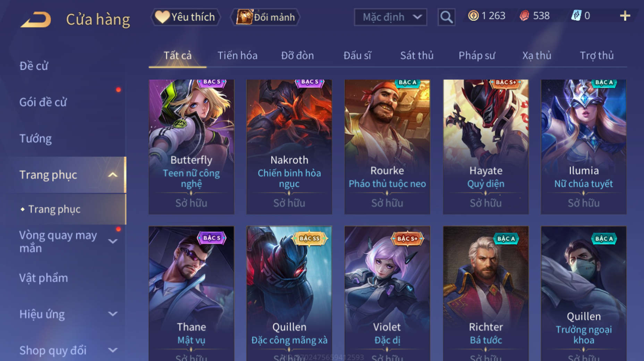Expand Vòng quay may mắn section

[113, 241]
